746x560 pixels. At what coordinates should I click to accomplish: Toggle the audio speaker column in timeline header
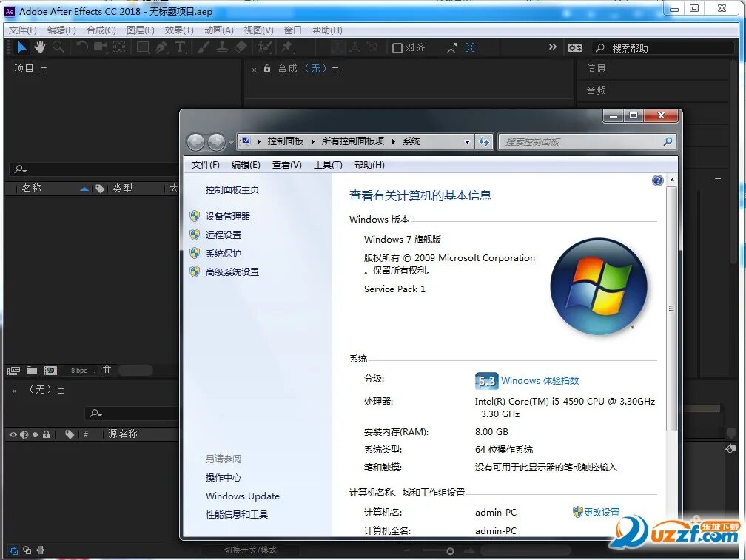pyautogui.click(x=24, y=434)
